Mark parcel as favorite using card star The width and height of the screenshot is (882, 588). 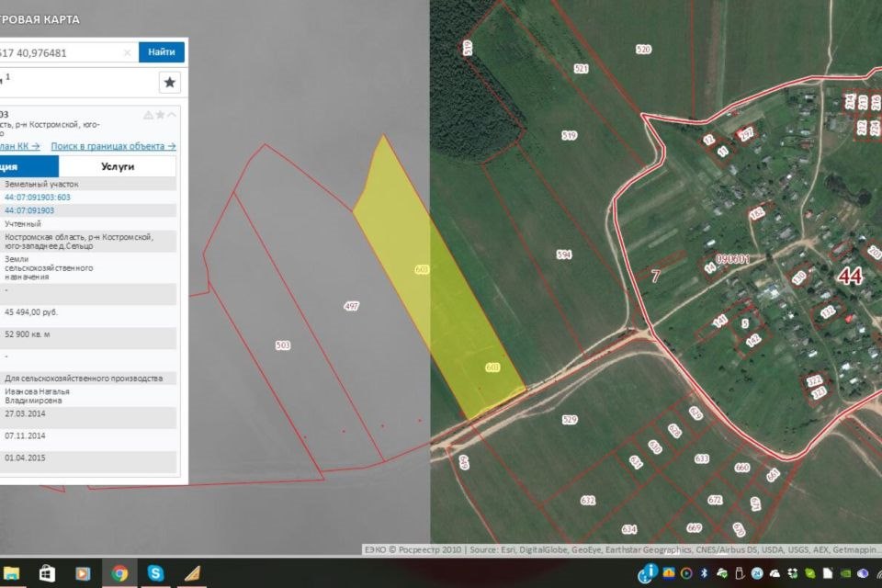[160, 115]
